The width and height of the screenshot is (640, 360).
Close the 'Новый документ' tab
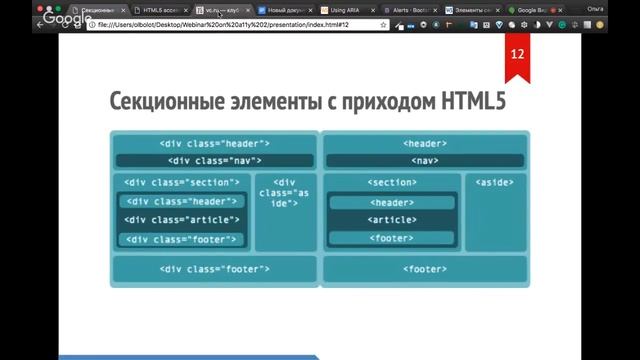[x=311, y=10]
